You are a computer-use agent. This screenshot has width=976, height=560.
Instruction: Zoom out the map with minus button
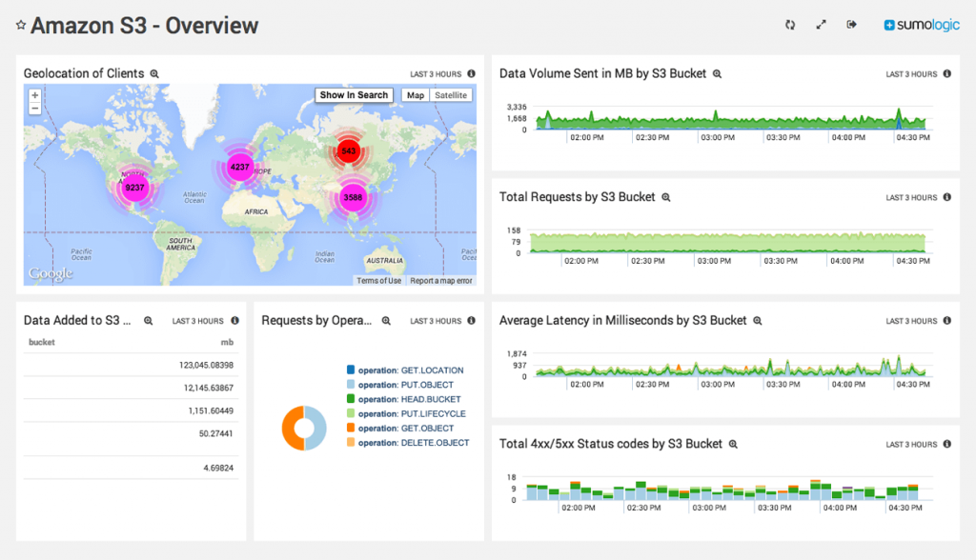coord(35,109)
